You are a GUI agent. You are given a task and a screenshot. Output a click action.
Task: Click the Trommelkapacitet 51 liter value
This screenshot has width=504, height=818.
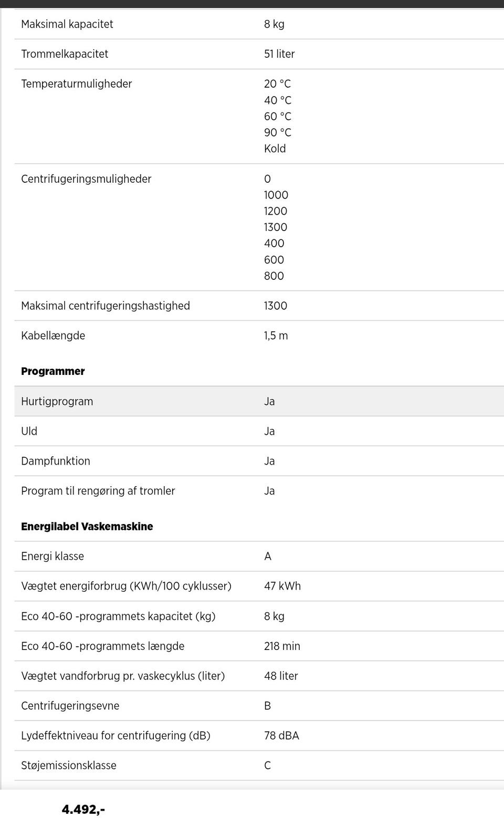point(279,54)
